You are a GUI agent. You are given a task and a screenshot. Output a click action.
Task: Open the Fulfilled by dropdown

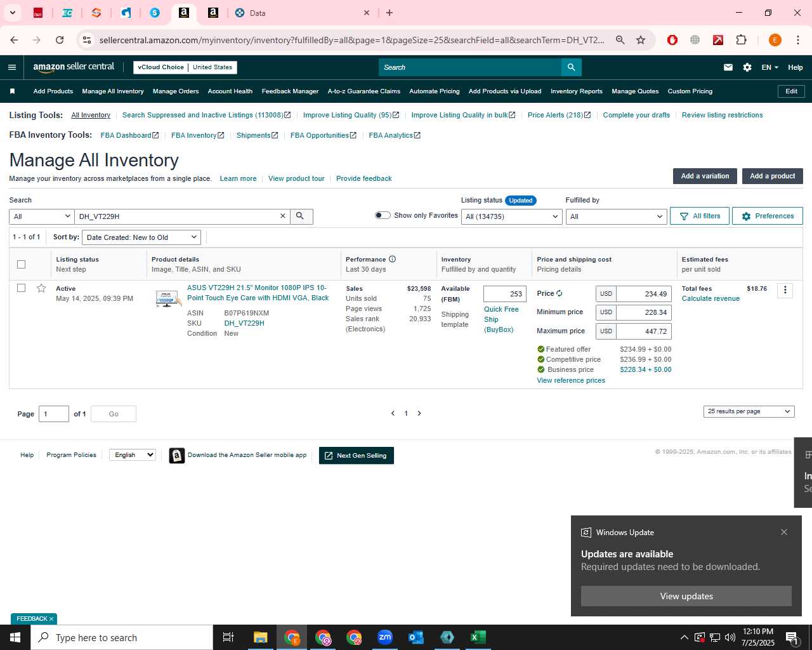click(x=616, y=216)
